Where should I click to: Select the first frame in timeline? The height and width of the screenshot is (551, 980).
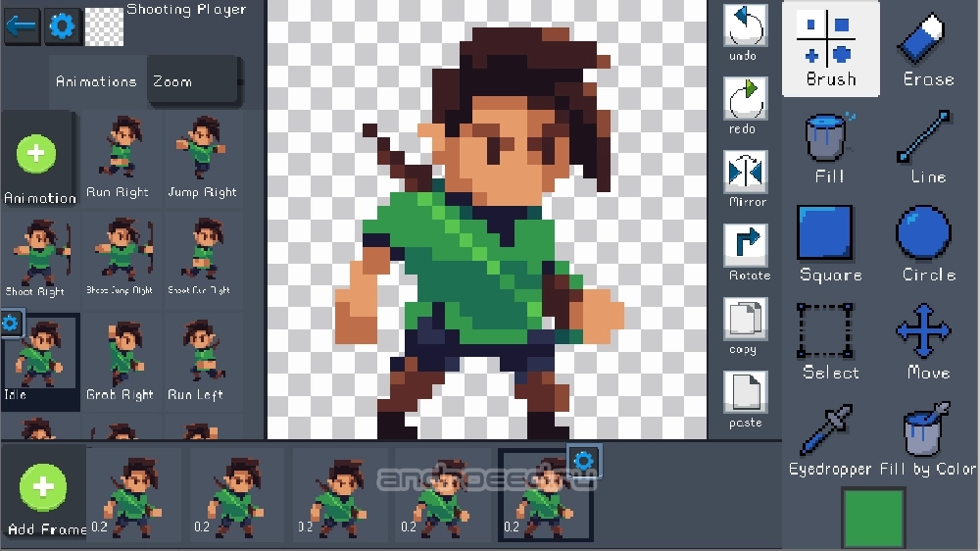point(133,495)
